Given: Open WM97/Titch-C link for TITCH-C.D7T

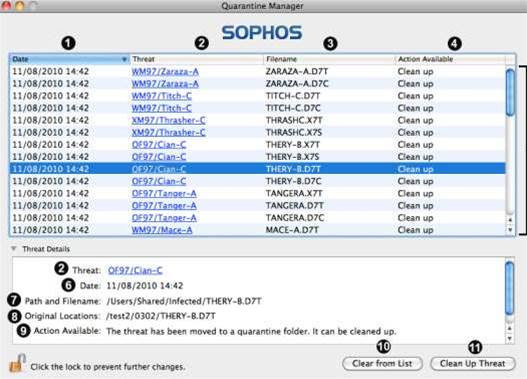Looking at the screenshot, I should click(x=162, y=96).
